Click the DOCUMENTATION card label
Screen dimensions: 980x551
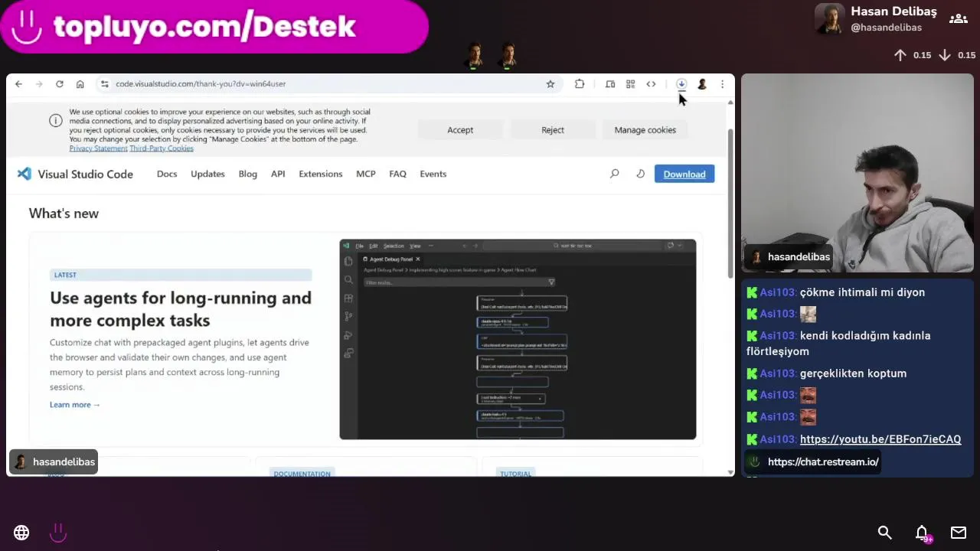302,474
